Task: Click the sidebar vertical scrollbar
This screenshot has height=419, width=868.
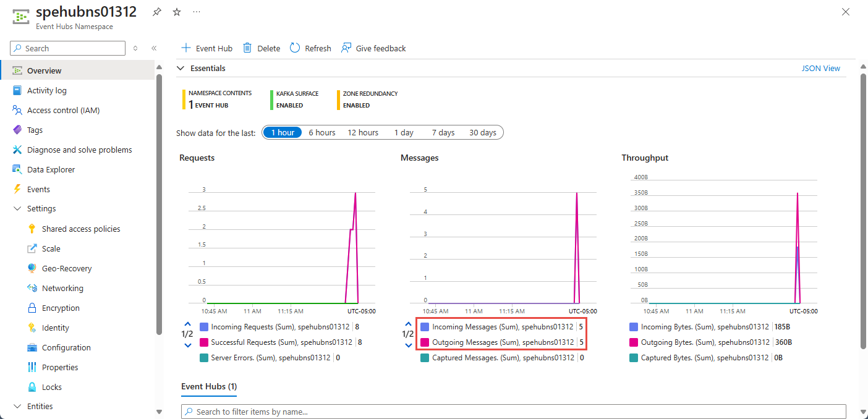Action: click(159, 204)
